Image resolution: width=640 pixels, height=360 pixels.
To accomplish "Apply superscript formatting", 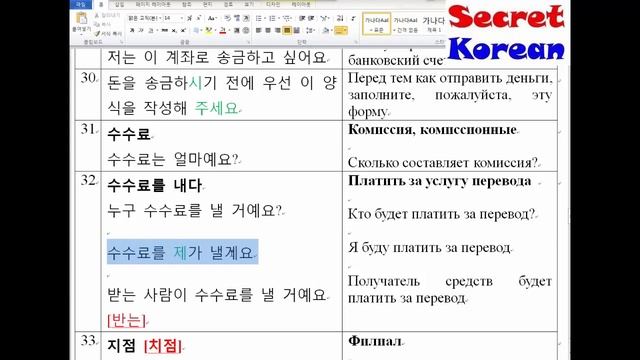I will tap(183, 30).
